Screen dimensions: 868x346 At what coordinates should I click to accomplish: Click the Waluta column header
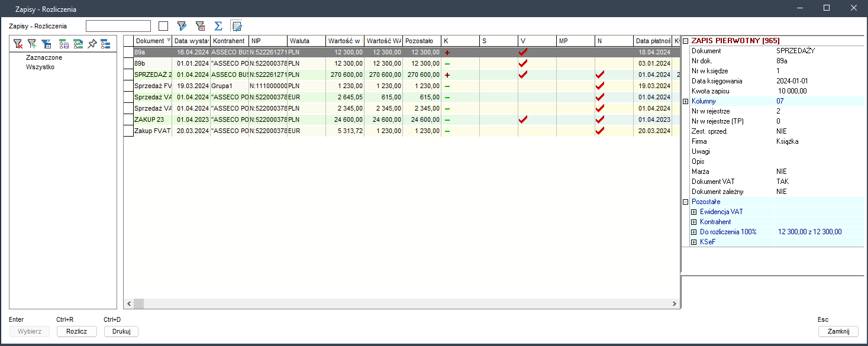306,41
